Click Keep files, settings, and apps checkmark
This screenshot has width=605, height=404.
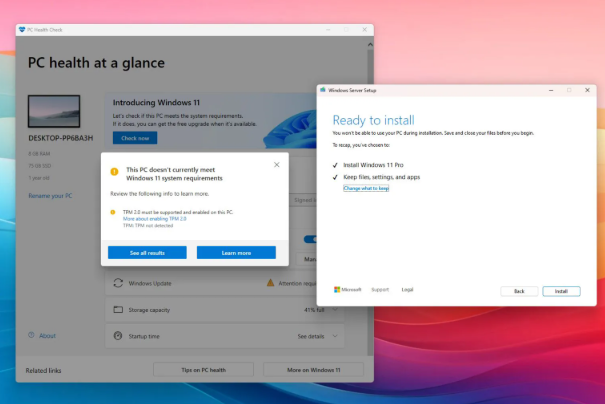coord(335,177)
